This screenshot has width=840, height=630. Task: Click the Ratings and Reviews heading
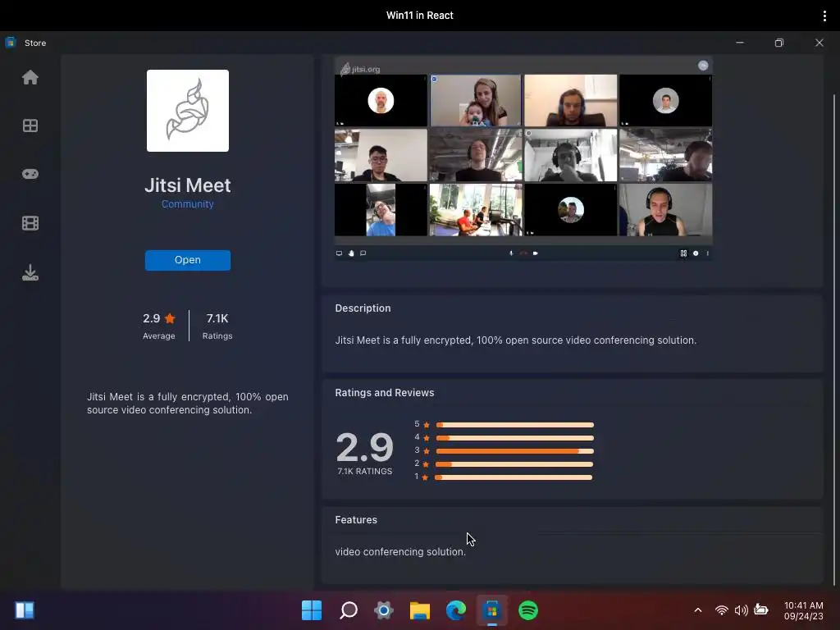(385, 393)
